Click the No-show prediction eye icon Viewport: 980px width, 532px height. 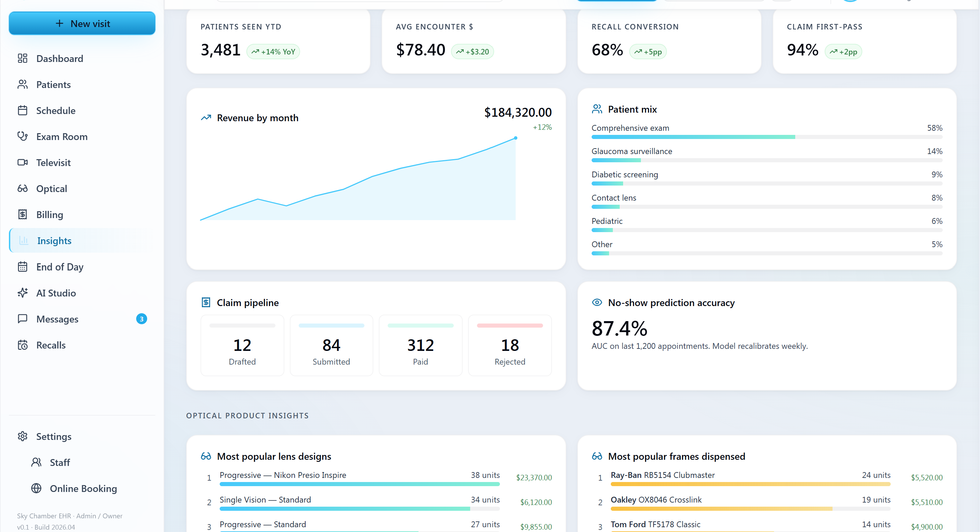[597, 303]
